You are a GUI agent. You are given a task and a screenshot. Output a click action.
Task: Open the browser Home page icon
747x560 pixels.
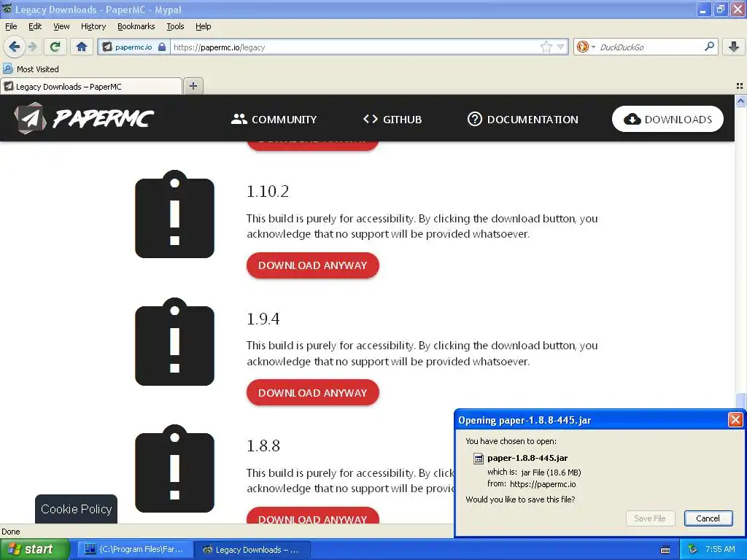point(82,47)
